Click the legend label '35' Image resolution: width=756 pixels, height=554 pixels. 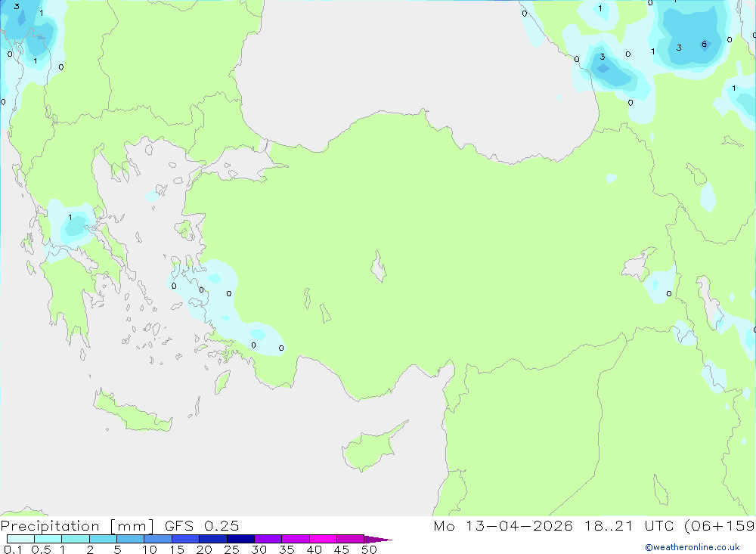point(287,549)
